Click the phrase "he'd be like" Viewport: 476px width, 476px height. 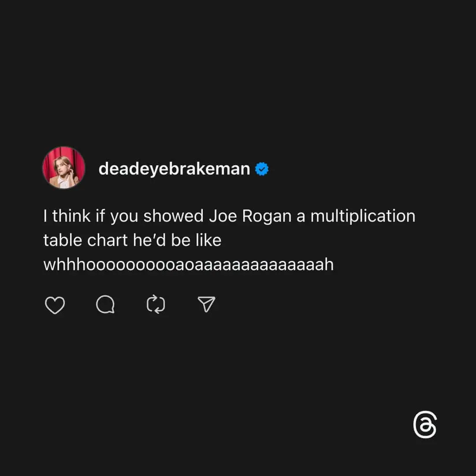point(177,240)
